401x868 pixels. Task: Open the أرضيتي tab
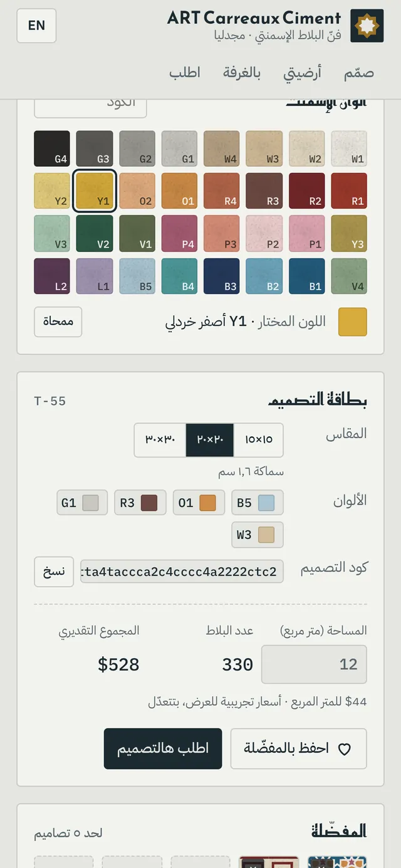click(302, 73)
